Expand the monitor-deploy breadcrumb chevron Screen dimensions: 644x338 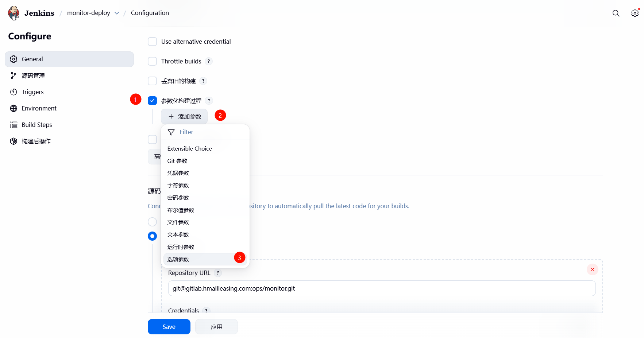click(117, 13)
